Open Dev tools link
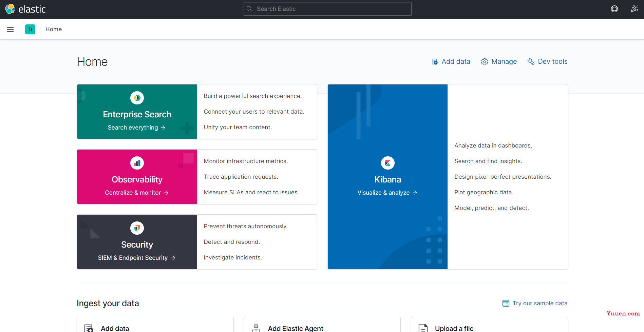This screenshot has width=644, height=332. [x=547, y=61]
